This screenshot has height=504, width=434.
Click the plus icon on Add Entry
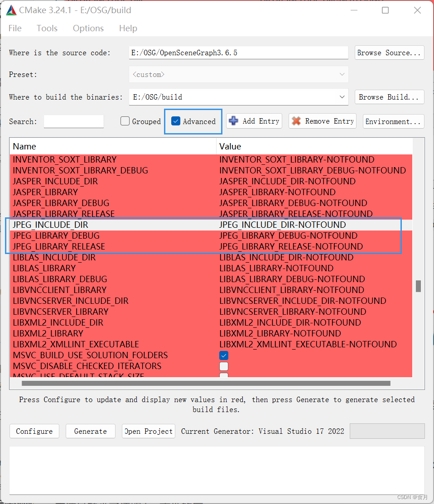233,121
